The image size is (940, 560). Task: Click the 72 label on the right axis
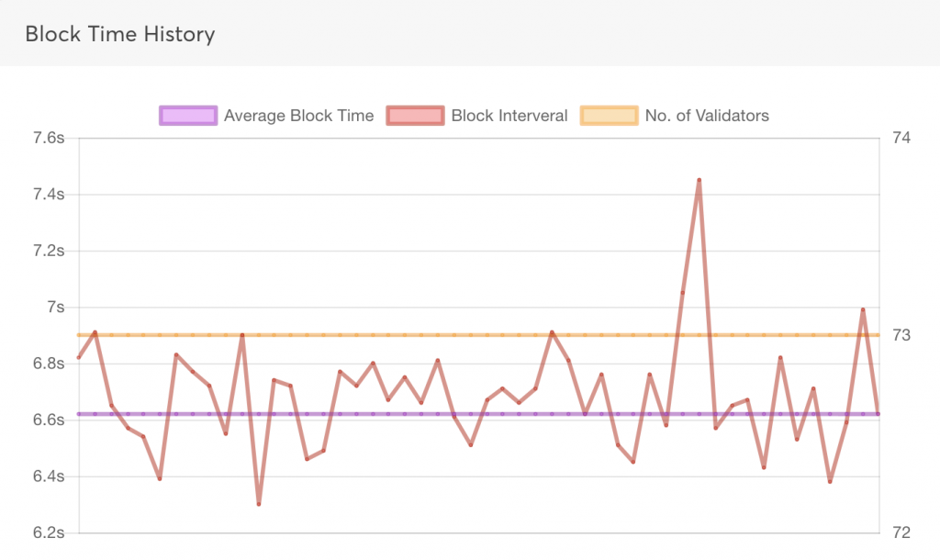(x=901, y=532)
